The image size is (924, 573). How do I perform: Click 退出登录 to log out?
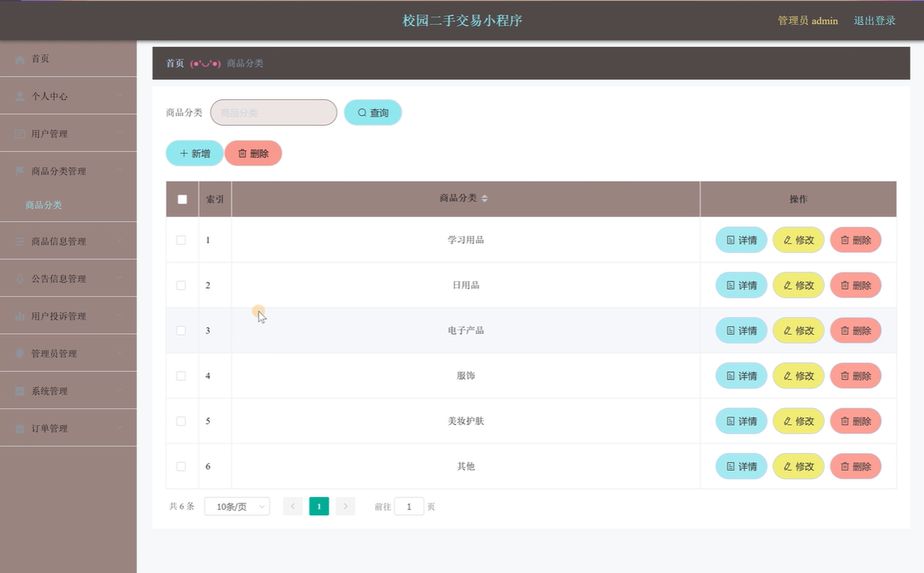pos(874,21)
